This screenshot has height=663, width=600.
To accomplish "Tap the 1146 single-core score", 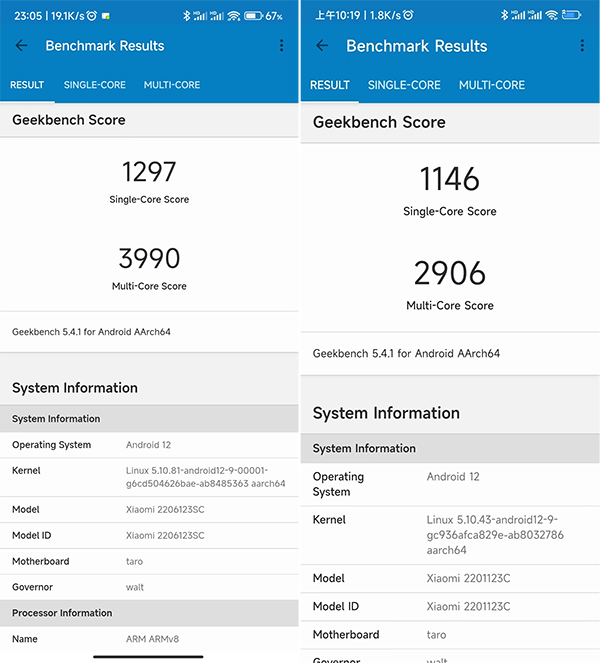I will tap(449, 180).
